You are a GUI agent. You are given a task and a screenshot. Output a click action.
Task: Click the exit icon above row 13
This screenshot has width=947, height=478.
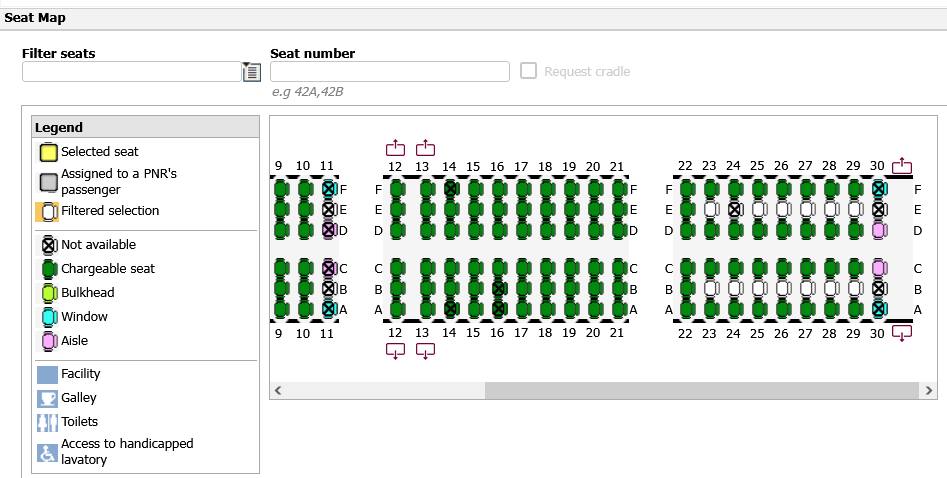point(425,148)
